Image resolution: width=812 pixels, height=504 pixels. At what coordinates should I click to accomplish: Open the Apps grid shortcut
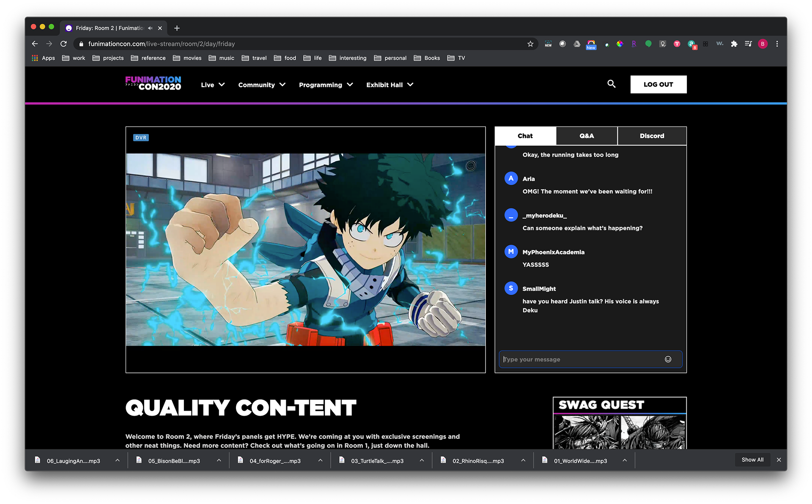point(43,58)
